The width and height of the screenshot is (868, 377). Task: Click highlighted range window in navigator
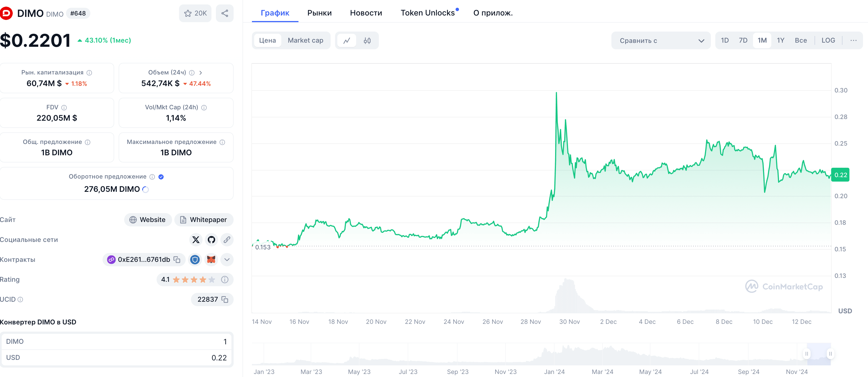point(818,354)
